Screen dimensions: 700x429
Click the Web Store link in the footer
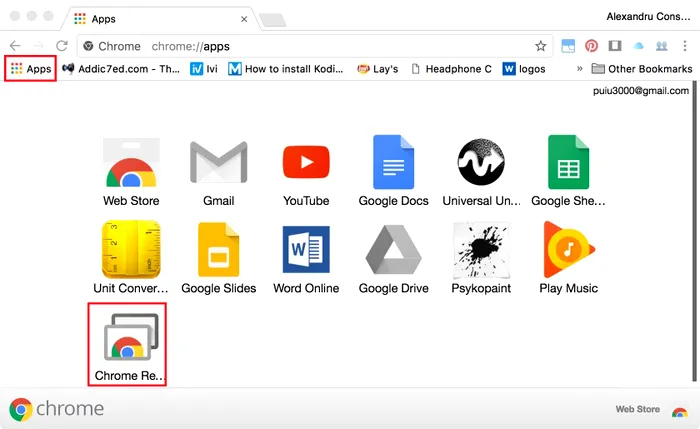coord(638,409)
